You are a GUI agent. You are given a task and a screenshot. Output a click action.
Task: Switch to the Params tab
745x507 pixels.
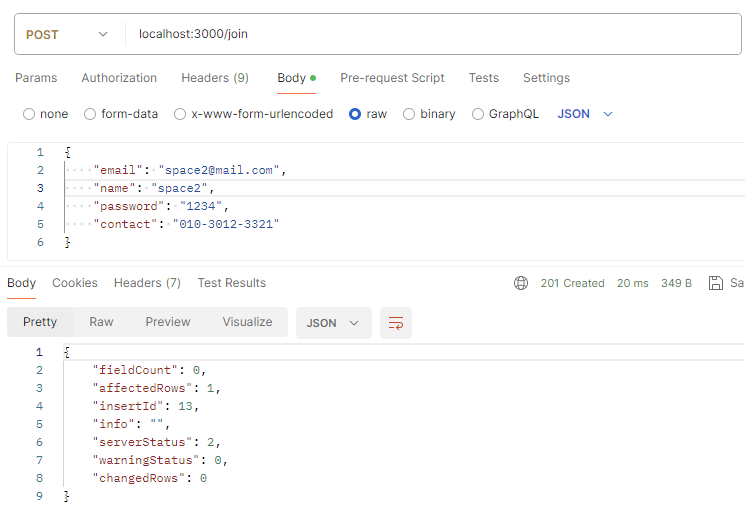pos(36,78)
